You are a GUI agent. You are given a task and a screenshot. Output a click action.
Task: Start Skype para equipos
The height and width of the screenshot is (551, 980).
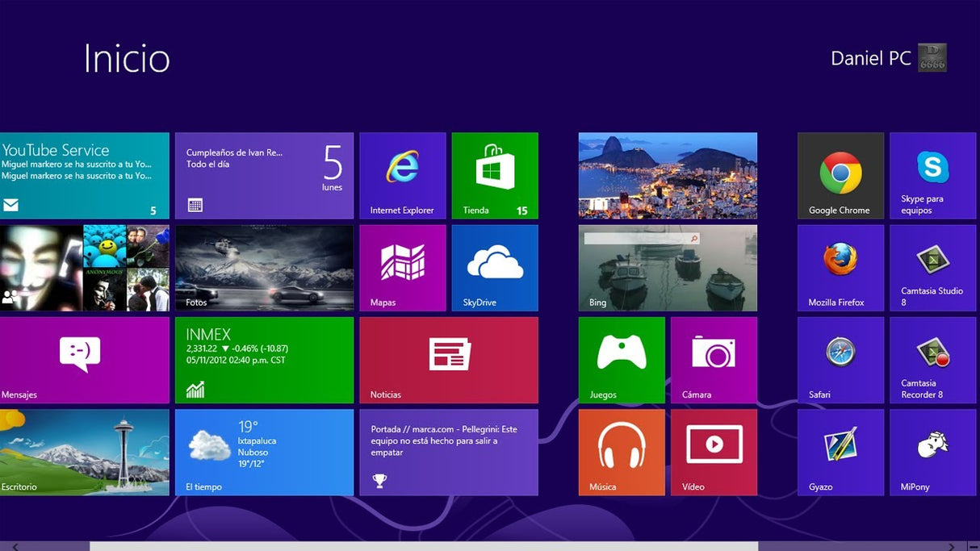932,175
